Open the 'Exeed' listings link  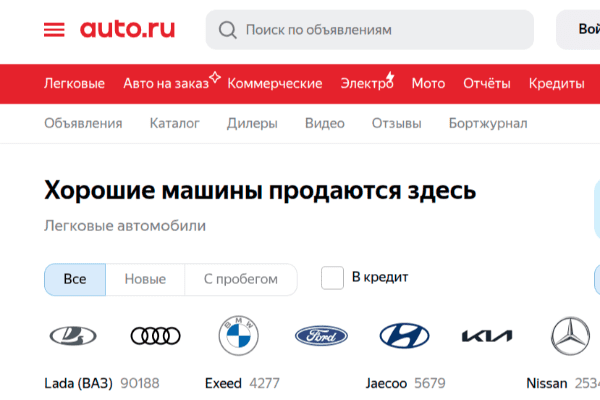click(x=223, y=383)
